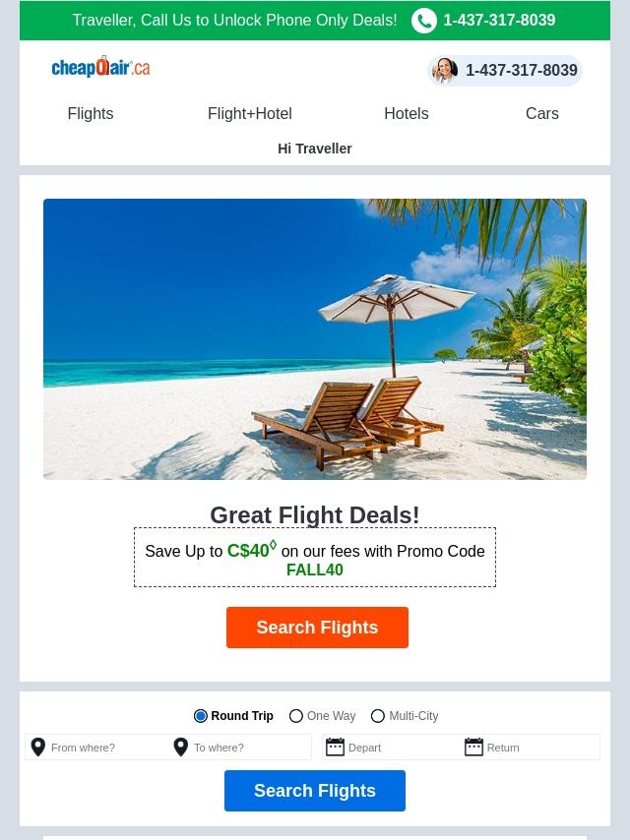Click the FALL40 promo code text

pos(315,570)
